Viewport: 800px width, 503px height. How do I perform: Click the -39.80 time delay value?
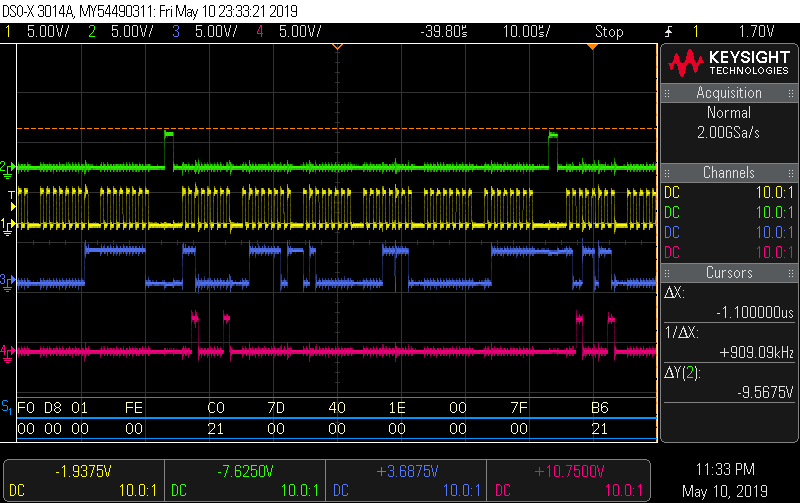click(x=444, y=32)
